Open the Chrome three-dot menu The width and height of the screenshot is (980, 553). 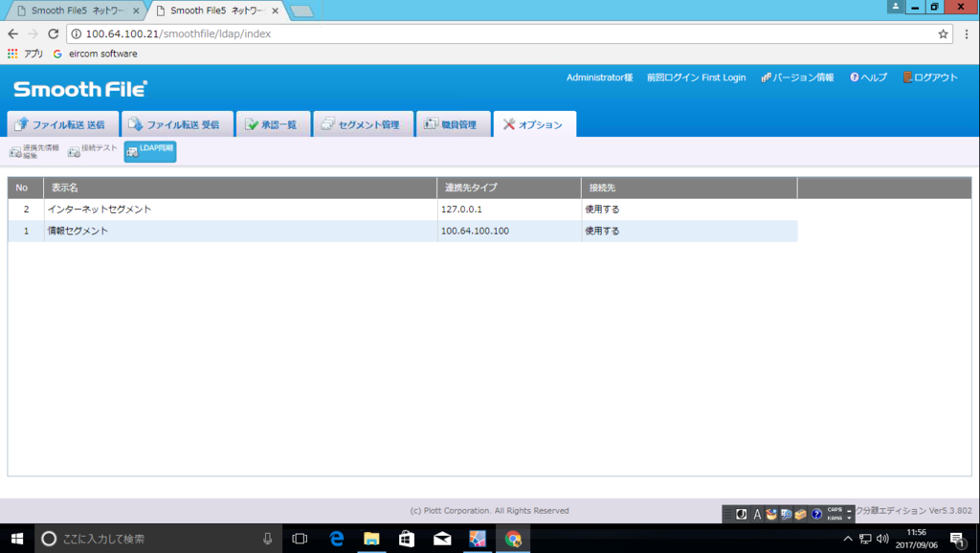967,33
